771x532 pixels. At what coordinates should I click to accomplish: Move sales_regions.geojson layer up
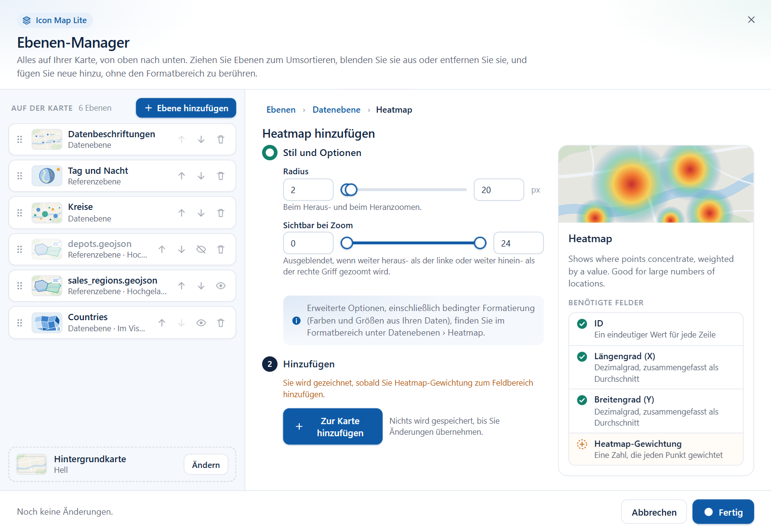click(181, 286)
